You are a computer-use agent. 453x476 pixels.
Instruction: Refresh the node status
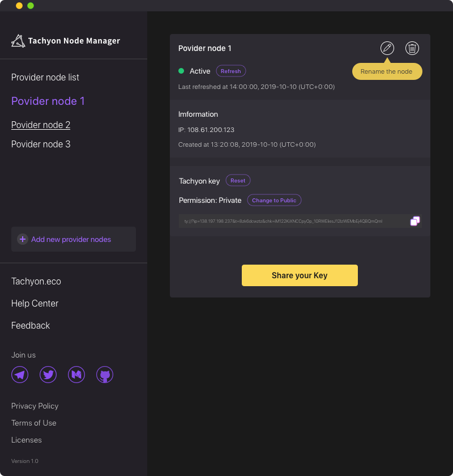point(230,71)
